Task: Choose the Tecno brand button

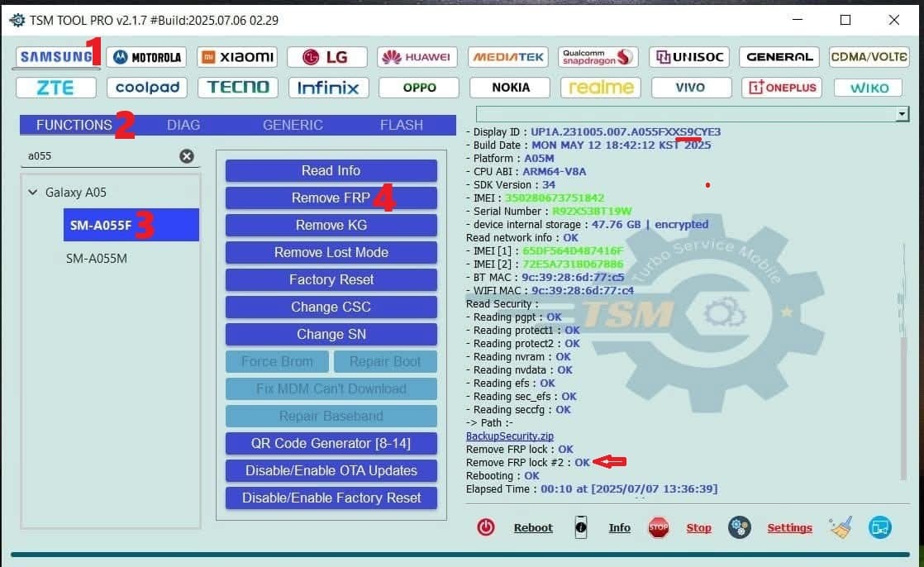Action: (238, 88)
